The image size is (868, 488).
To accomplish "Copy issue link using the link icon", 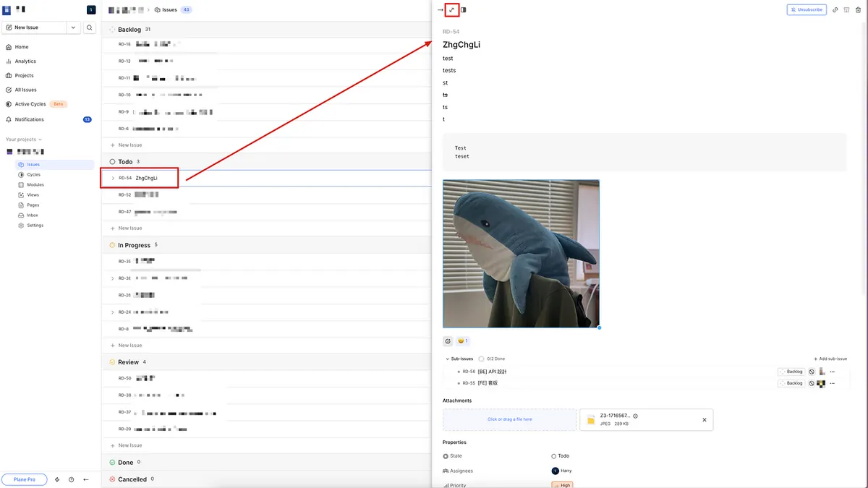I will (x=835, y=10).
